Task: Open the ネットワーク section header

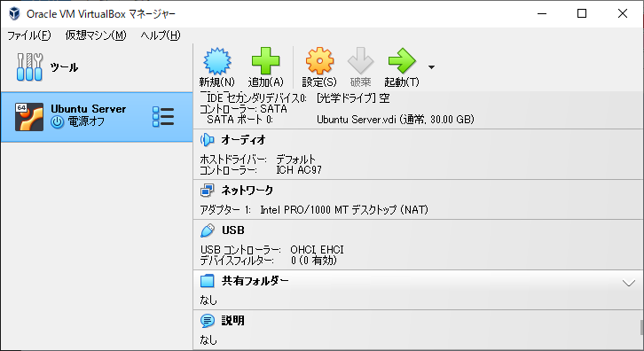Action: click(247, 191)
